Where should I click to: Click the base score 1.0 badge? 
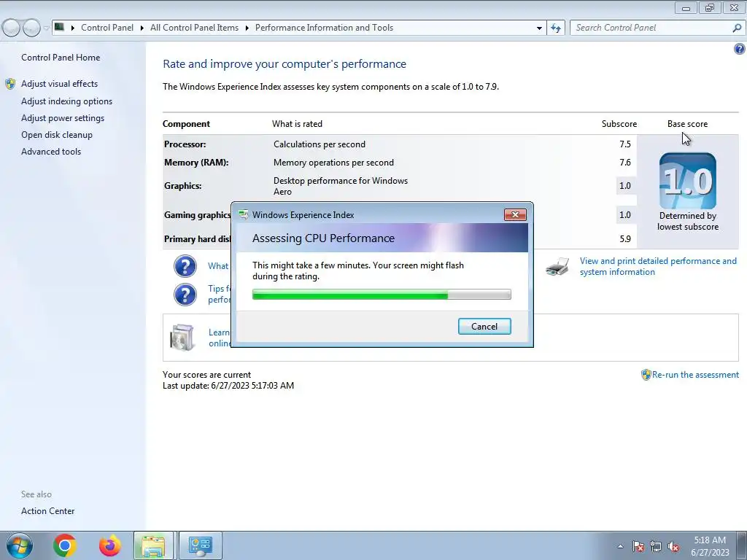click(687, 181)
